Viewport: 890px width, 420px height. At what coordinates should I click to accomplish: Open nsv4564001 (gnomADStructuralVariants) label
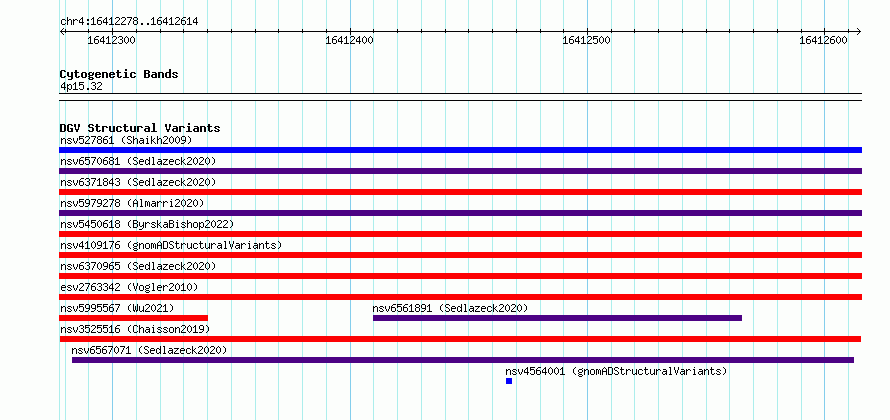[x=616, y=371]
